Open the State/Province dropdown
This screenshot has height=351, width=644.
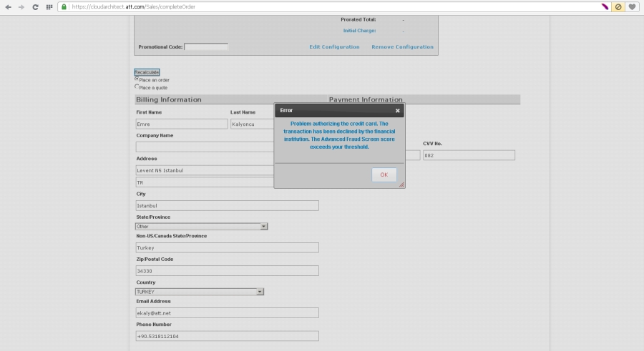[x=201, y=226]
